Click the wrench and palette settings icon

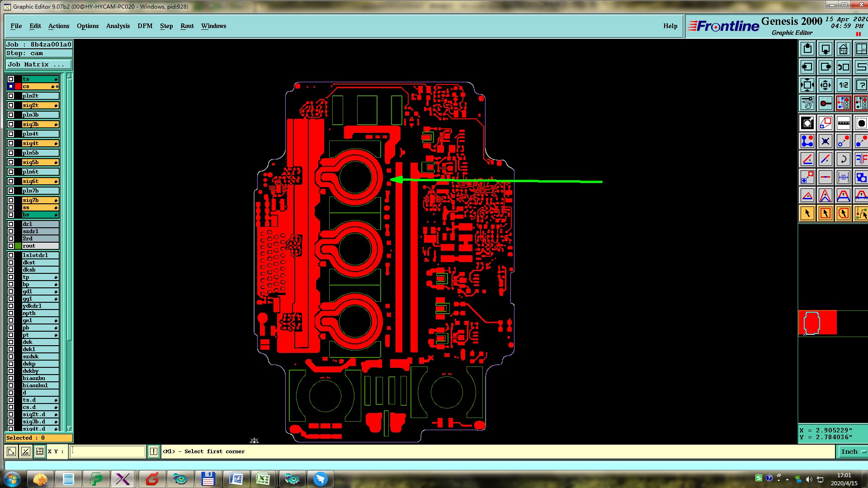[x=807, y=103]
